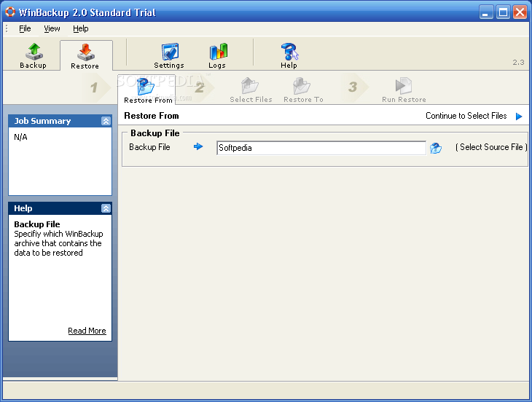Close the WinBackup window
The height and width of the screenshot is (402, 532).
(520, 13)
